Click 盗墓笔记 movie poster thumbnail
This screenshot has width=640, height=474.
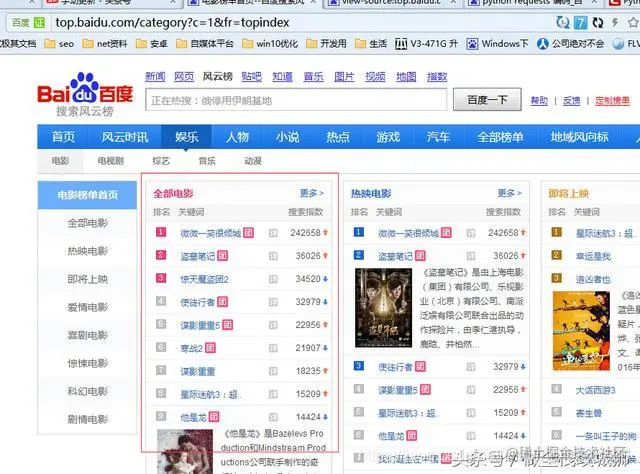coord(383,308)
